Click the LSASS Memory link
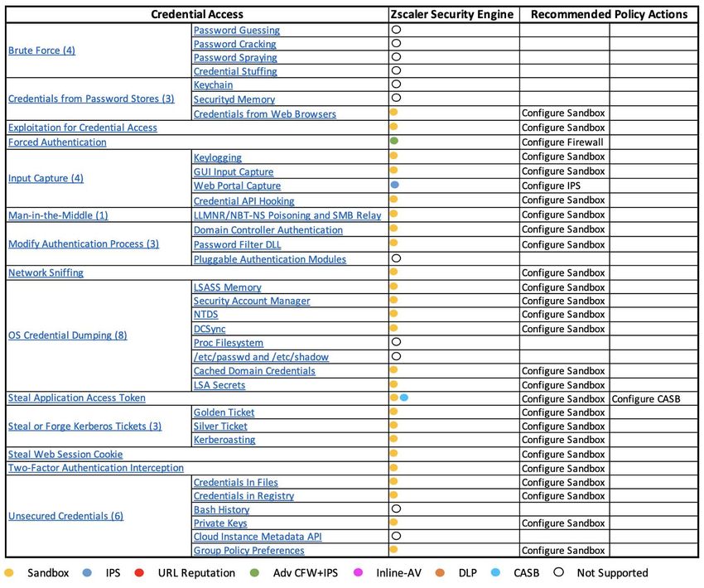 pyautogui.click(x=228, y=287)
